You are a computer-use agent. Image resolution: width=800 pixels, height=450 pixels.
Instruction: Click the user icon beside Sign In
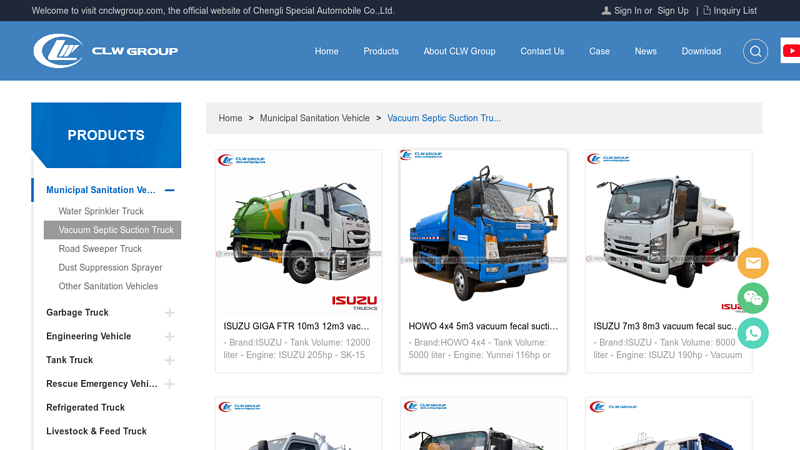click(x=606, y=10)
